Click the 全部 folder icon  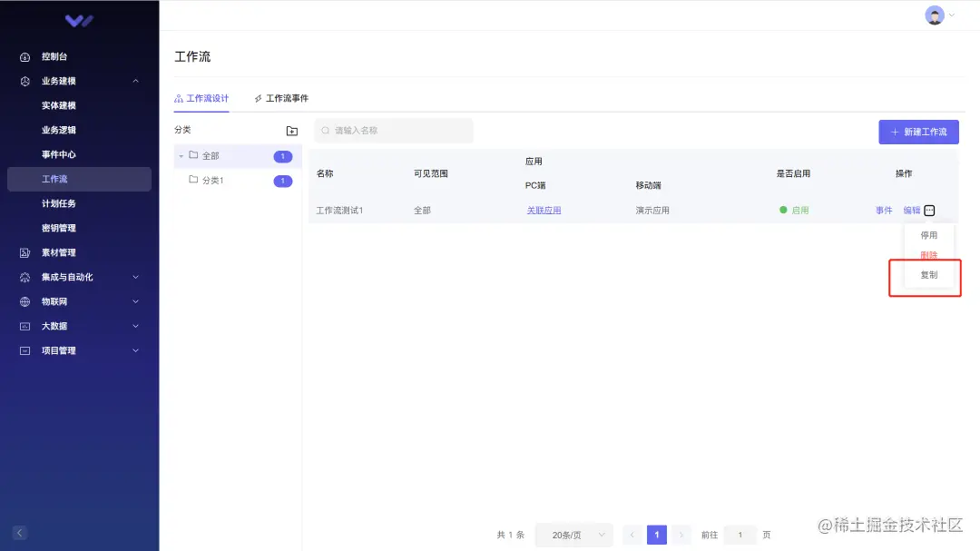click(x=193, y=155)
